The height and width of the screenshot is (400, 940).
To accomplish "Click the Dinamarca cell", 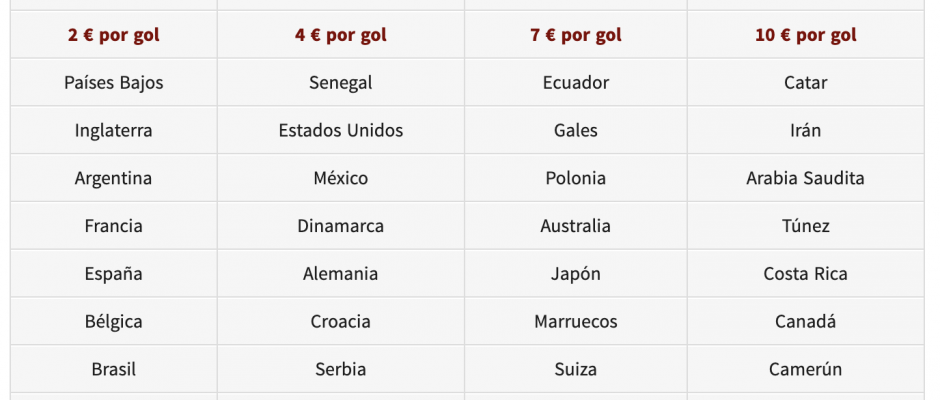I will [341, 225].
